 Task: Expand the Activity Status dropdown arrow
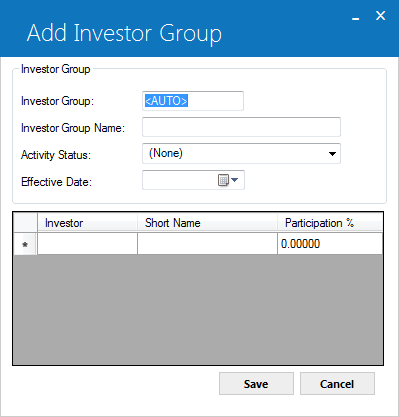[332, 154]
